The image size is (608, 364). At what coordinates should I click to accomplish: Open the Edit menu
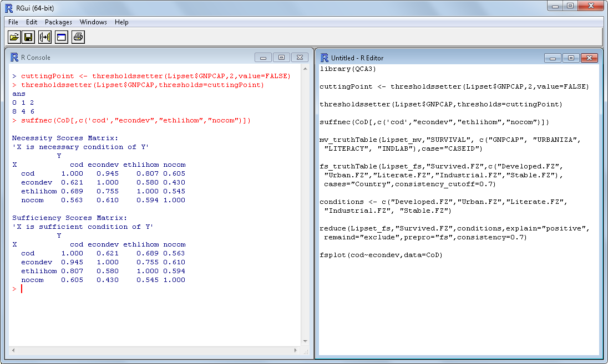tap(32, 22)
